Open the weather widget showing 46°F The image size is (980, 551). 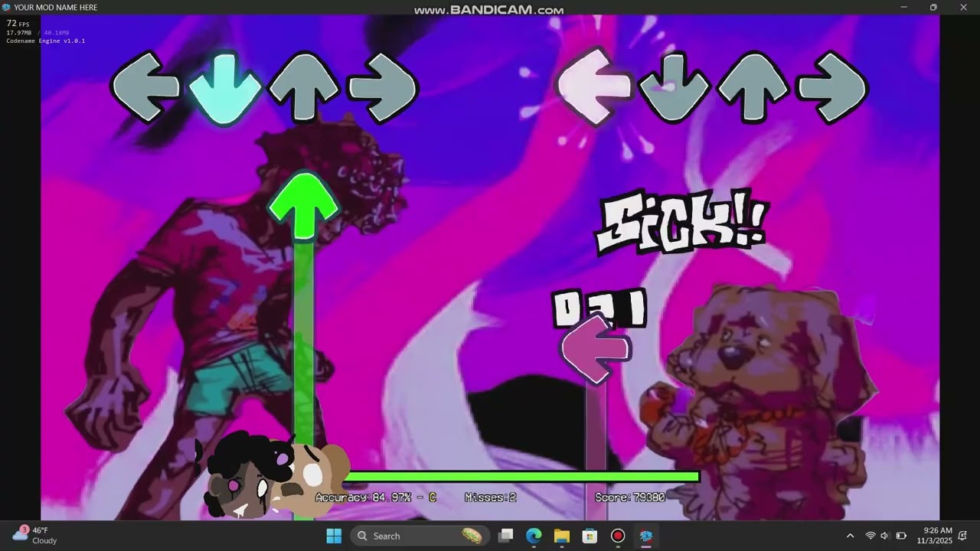pyautogui.click(x=34, y=535)
